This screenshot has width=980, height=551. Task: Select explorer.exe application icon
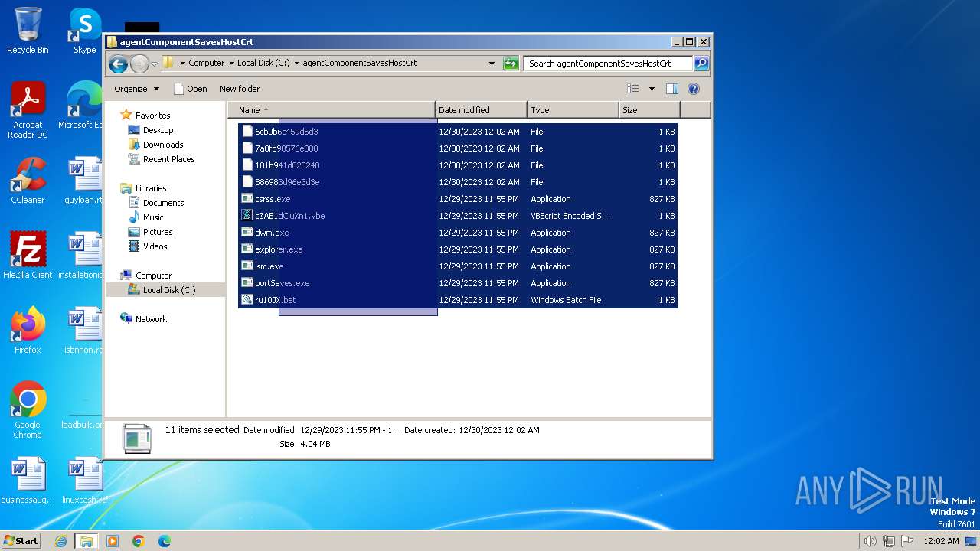point(247,249)
